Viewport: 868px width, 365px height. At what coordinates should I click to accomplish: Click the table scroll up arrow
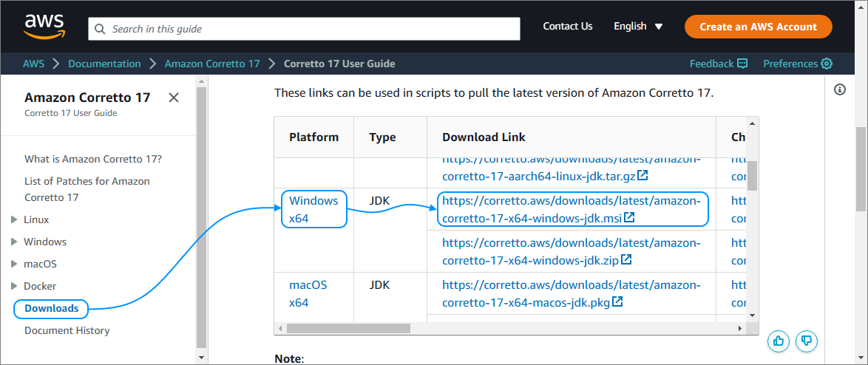(x=753, y=123)
